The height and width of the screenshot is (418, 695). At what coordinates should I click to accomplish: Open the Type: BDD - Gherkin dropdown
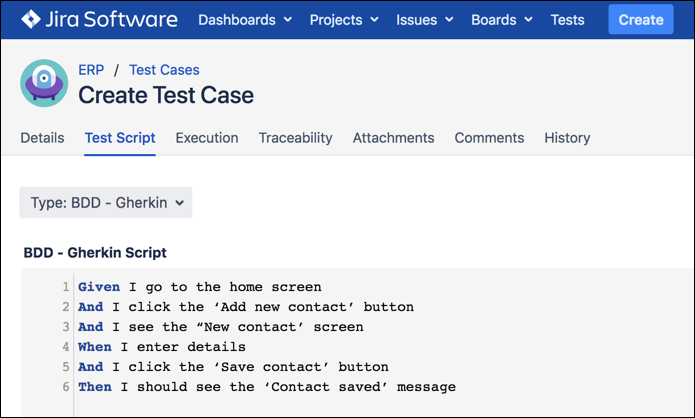tap(106, 203)
